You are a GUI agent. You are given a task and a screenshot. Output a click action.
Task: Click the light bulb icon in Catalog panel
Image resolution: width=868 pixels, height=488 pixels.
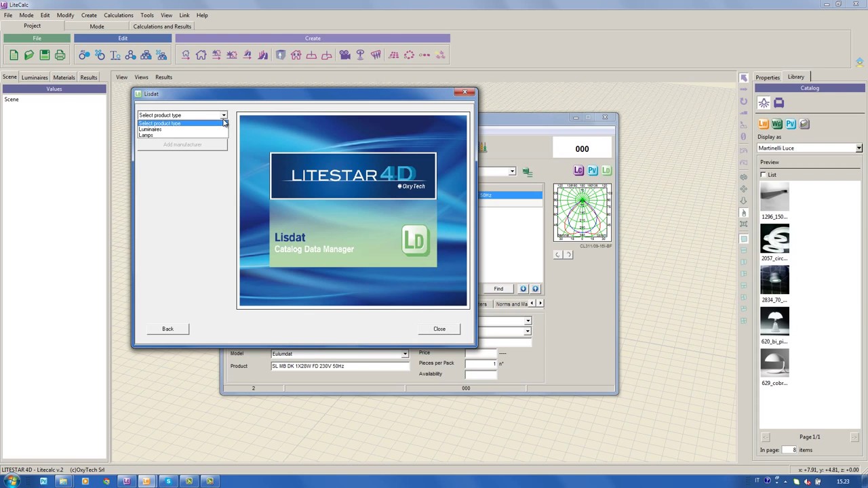coord(764,103)
